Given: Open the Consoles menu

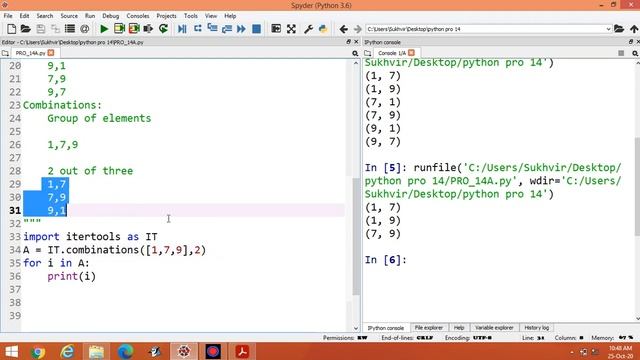Looking at the screenshot, I should click(x=138, y=16).
